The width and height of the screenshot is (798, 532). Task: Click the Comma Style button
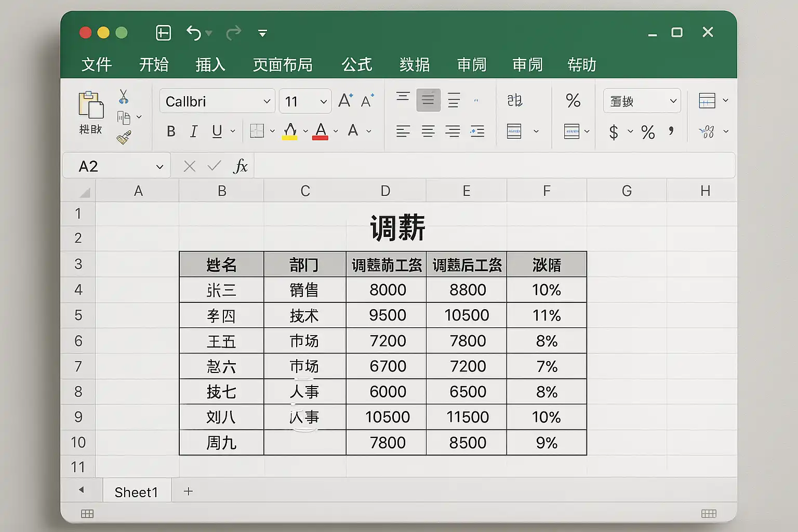[671, 131]
